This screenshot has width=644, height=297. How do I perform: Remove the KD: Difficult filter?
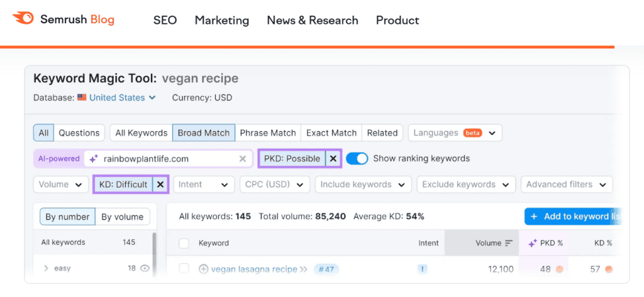click(x=160, y=185)
